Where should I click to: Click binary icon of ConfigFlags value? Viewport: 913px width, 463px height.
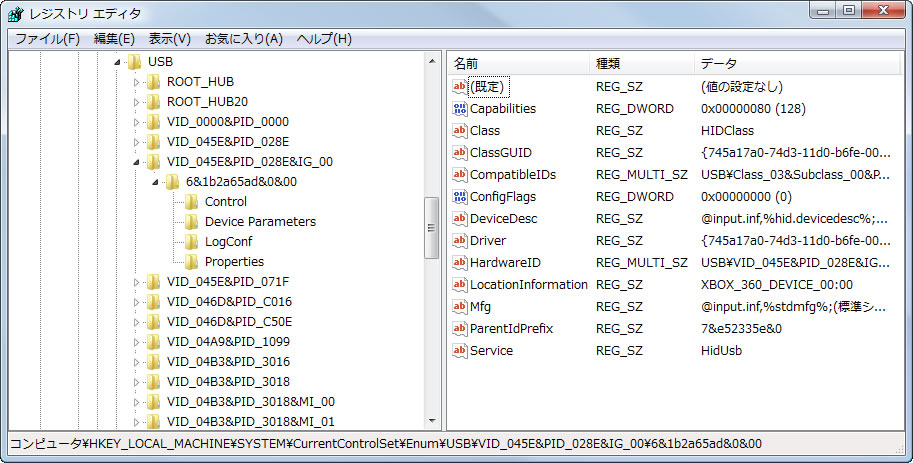[460, 197]
